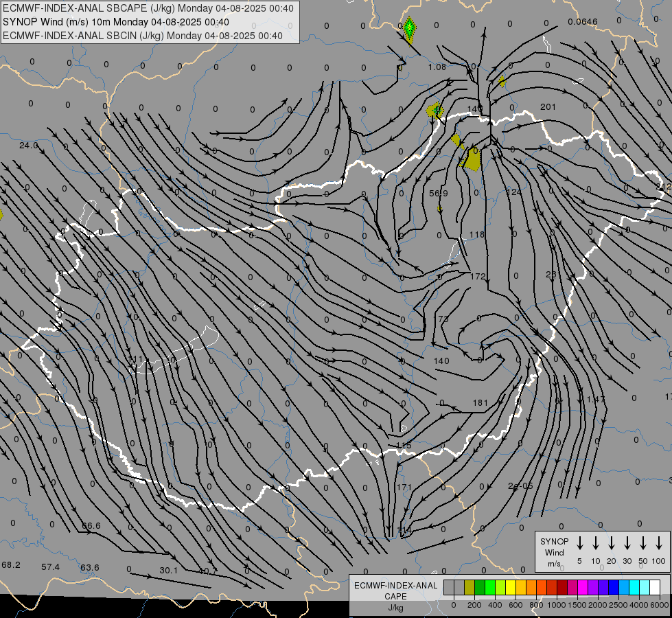
Task: Click the 73 value on the map
Action: pos(443,319)
